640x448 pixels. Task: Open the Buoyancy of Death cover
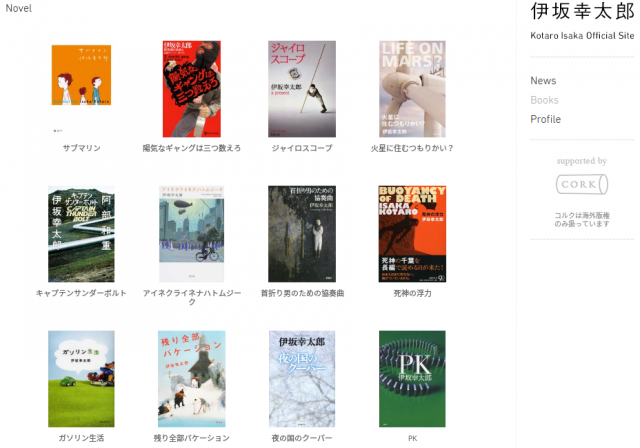pyautogui.click(x=412, y=234)
